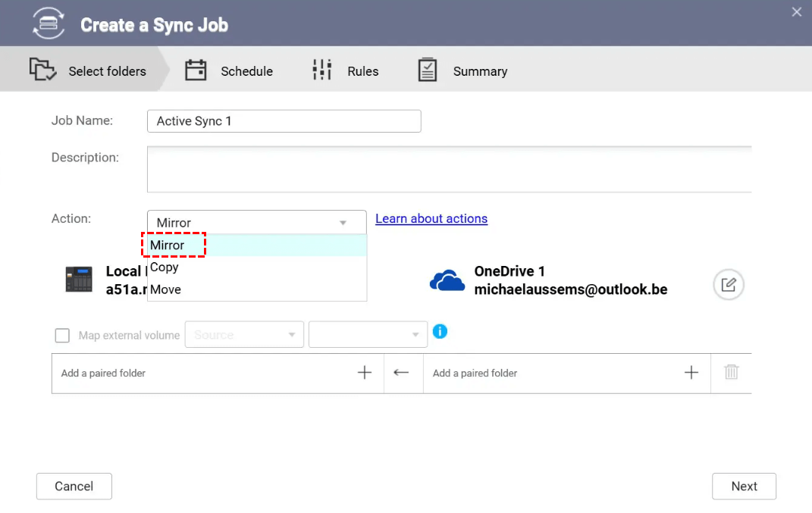Open the Learn about actions link
The width and height of the screenshot is (812, 513).
click(x=431, y=219)
